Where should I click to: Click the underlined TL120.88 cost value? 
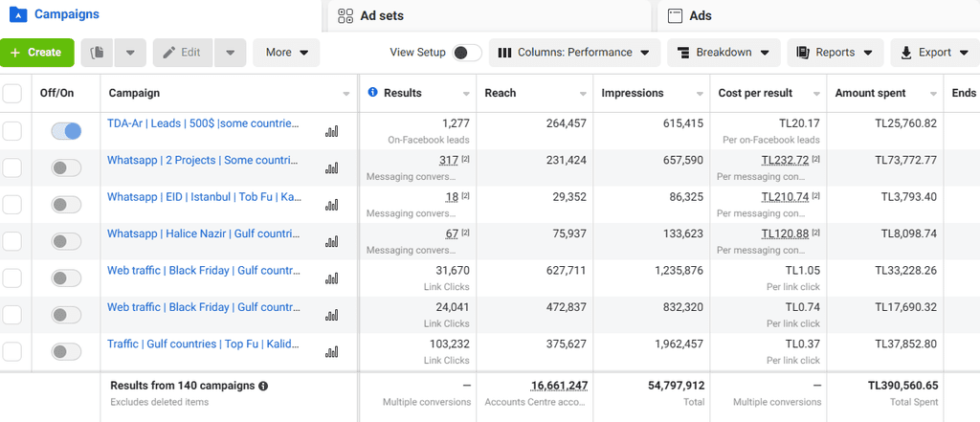pos(785,233)
